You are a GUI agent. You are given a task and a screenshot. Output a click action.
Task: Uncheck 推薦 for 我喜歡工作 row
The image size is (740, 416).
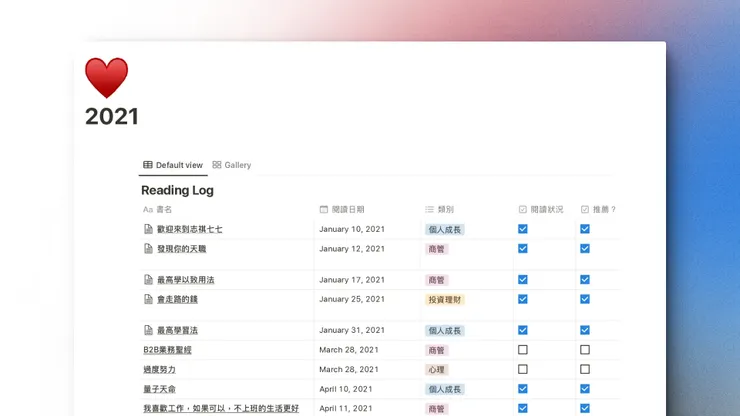585,408
